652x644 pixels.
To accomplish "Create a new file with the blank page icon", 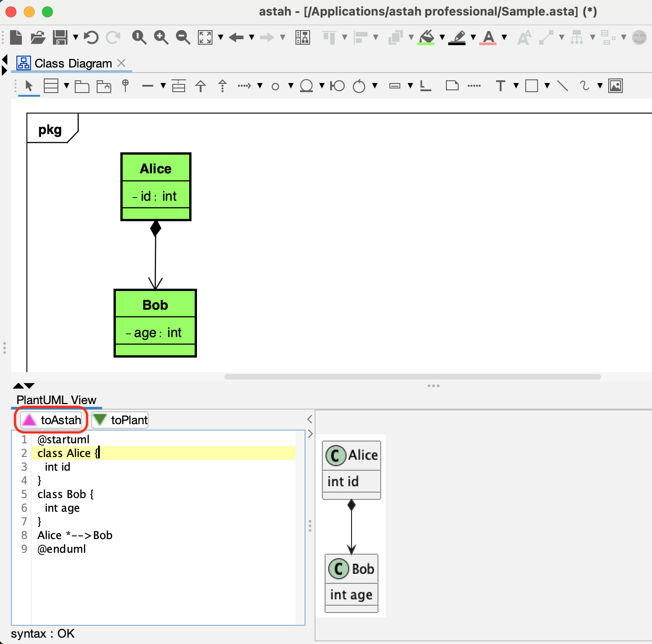I will 16,37.
